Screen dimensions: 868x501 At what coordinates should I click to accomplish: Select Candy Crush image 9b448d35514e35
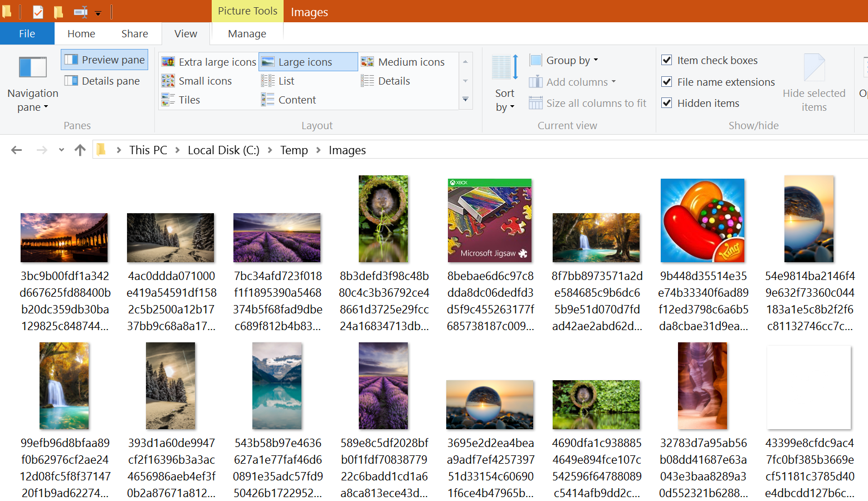pyautogui.click(x=703, y=220)
